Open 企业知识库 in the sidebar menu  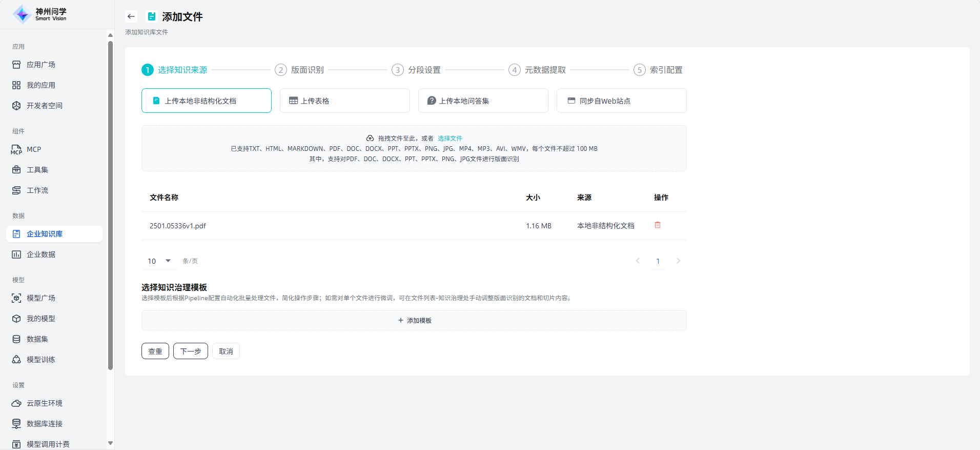tap(45, 234)
